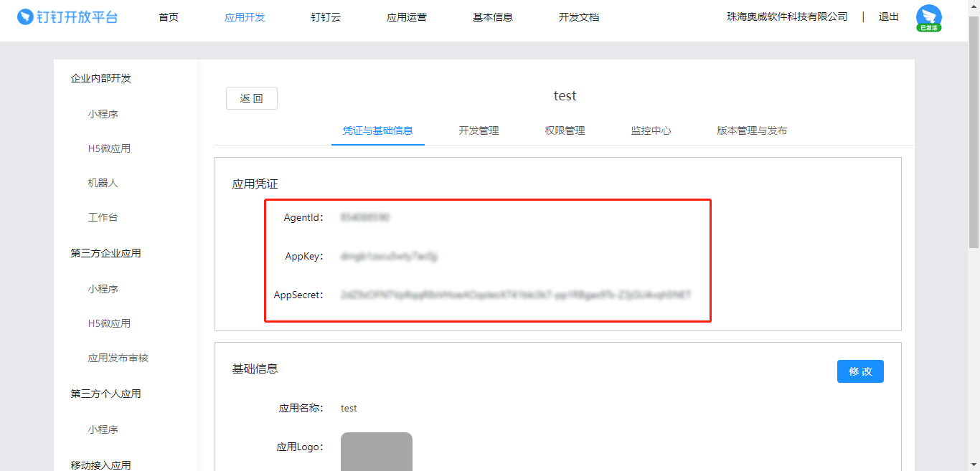Screen dimensions: 980x471
Task: Open 机器人 in the sidebar
Action: point(103,183)
